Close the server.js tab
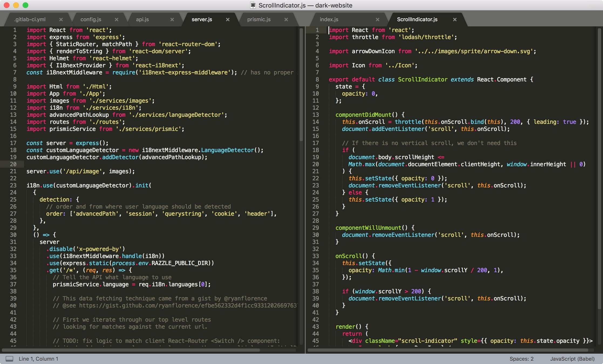The height and width of the screenshot is (364, 603). pyautogui.click(x=228, y=19)
